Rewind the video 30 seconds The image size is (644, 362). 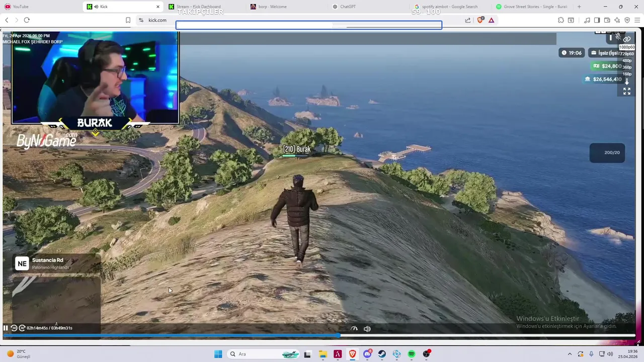point(14,328)
